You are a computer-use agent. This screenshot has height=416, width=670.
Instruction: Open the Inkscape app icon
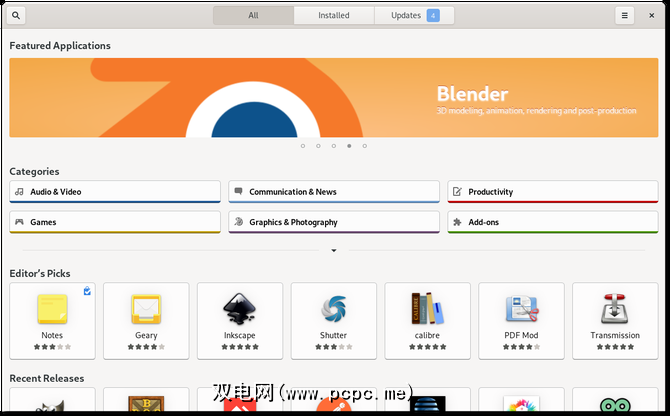pos(240,309)
